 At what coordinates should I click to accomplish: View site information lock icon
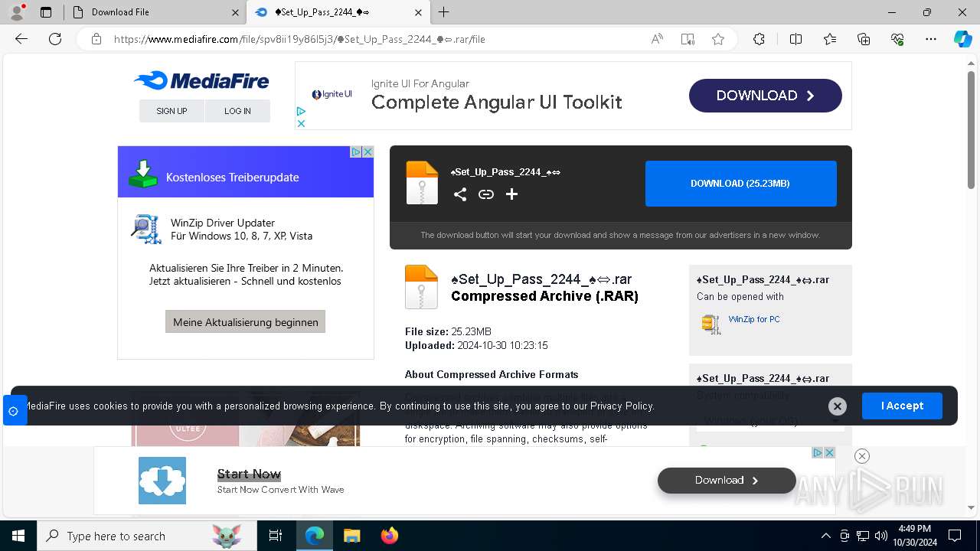(x=96, y=39)
